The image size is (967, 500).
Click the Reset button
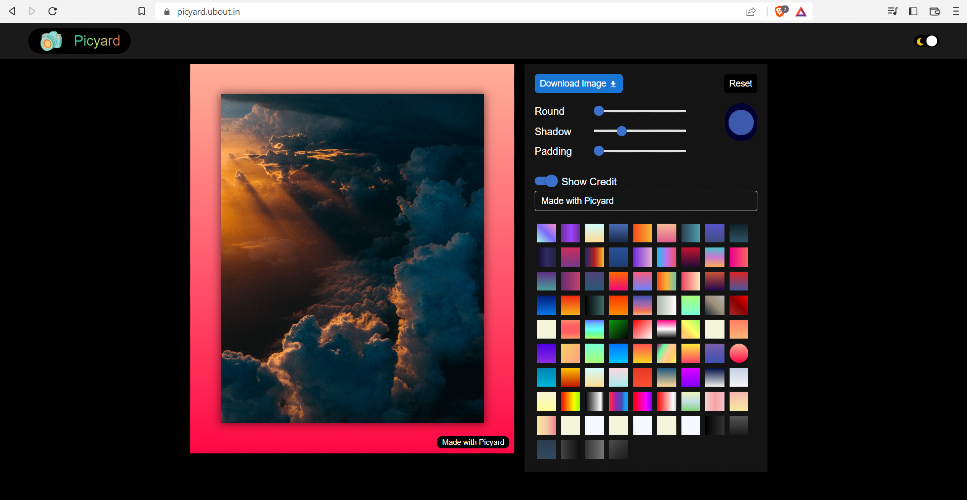click(740, 84)
